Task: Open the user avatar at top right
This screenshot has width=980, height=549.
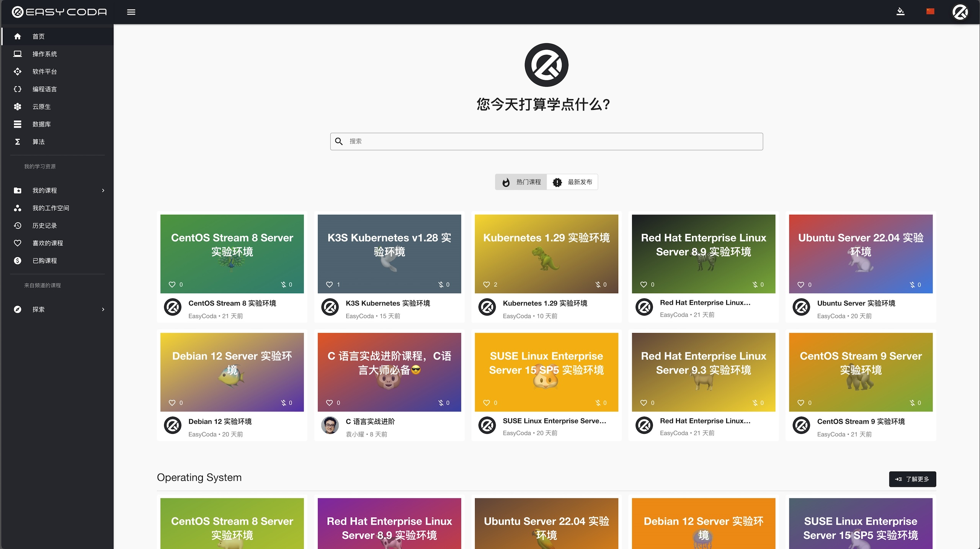Action: click(x=960, y=12)
